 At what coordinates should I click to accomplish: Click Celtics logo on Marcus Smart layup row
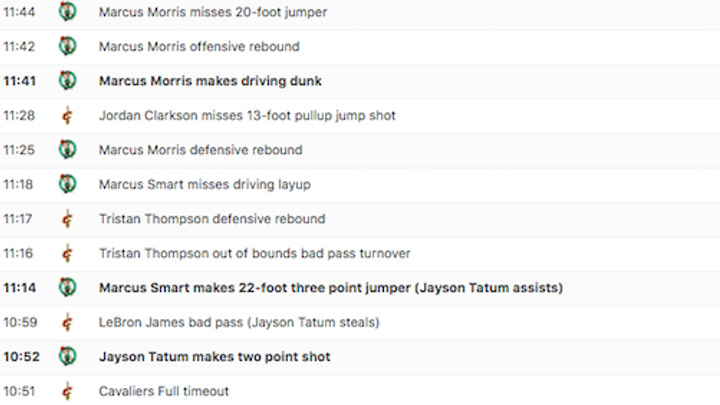[68, 184]
